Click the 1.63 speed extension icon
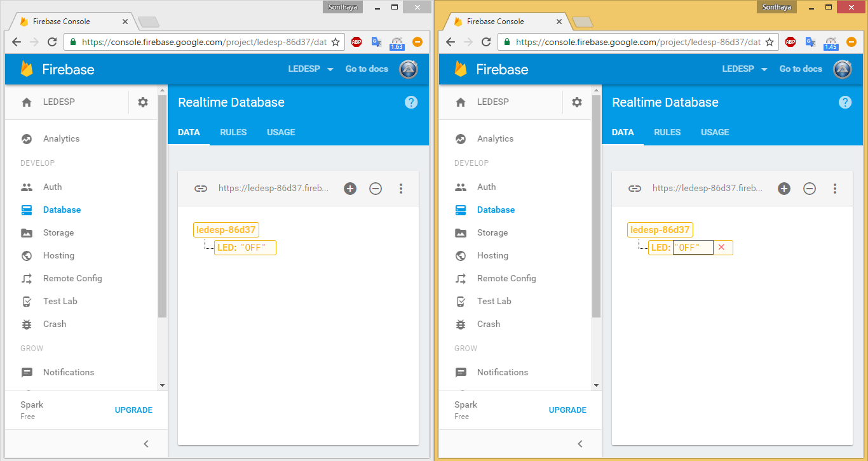The height and width of the screenshot is (461, 868). pos(397,43)
